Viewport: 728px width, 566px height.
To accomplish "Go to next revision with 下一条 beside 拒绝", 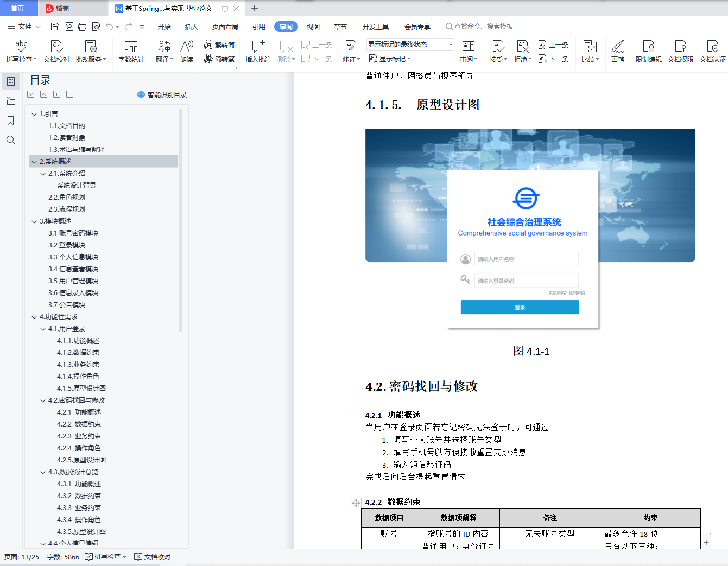I will pos(553,59).
